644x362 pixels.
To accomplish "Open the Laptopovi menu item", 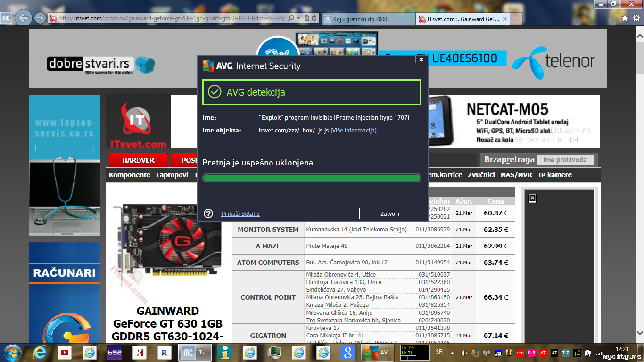I will [x=172, y=175].
